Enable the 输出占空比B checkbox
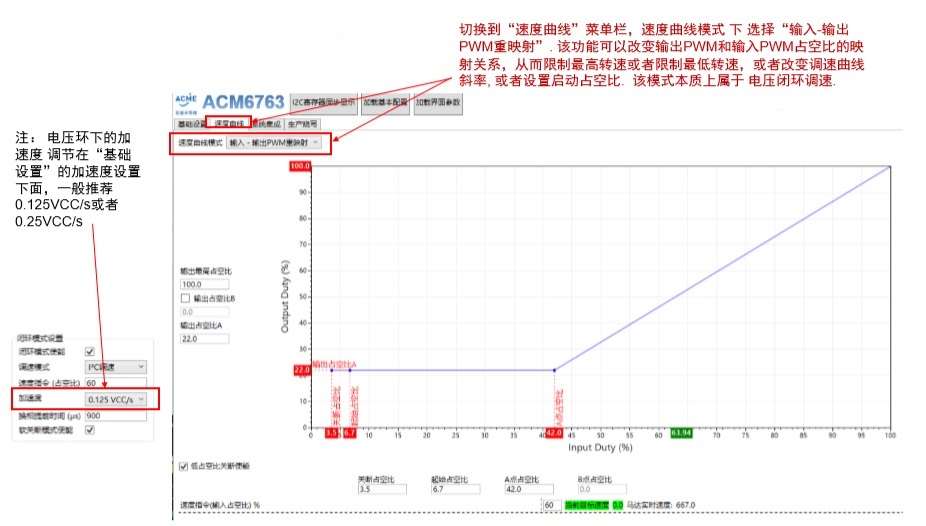The height and width of the screenshot is (526, 926). point(185,298)
